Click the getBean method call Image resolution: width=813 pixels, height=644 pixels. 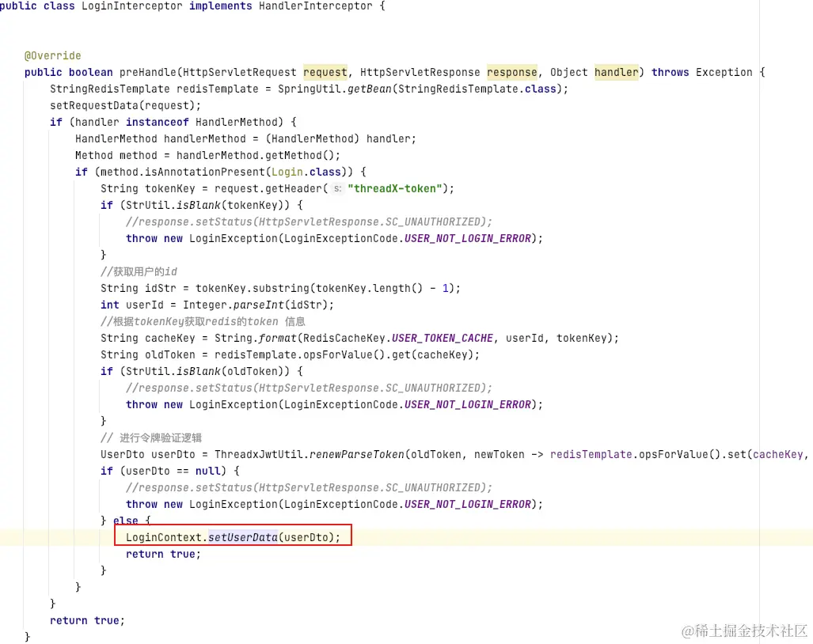369,89
